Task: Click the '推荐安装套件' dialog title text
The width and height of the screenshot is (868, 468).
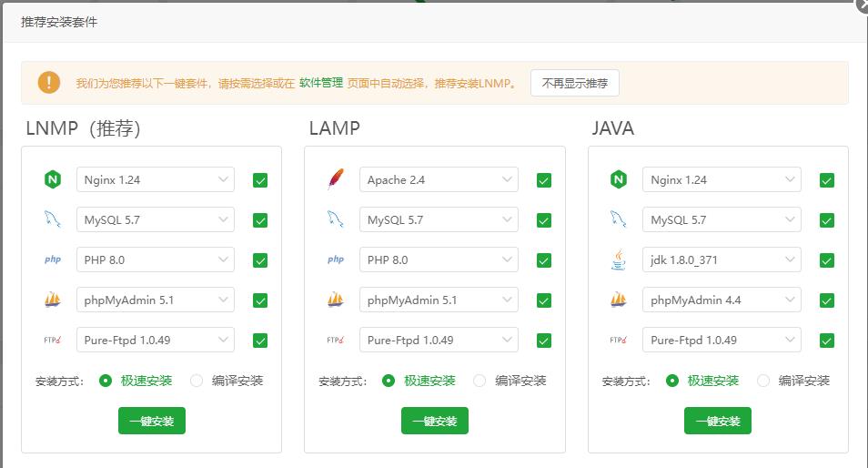Action: (x=59, y=22)
